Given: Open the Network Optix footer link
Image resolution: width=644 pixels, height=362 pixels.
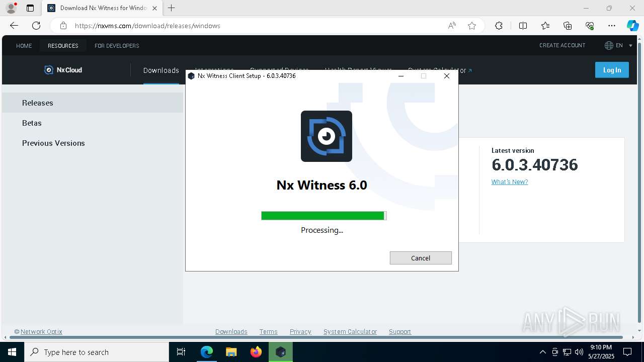Looking at the screenshot, I should pyautogui.click(x=41, y=332).
